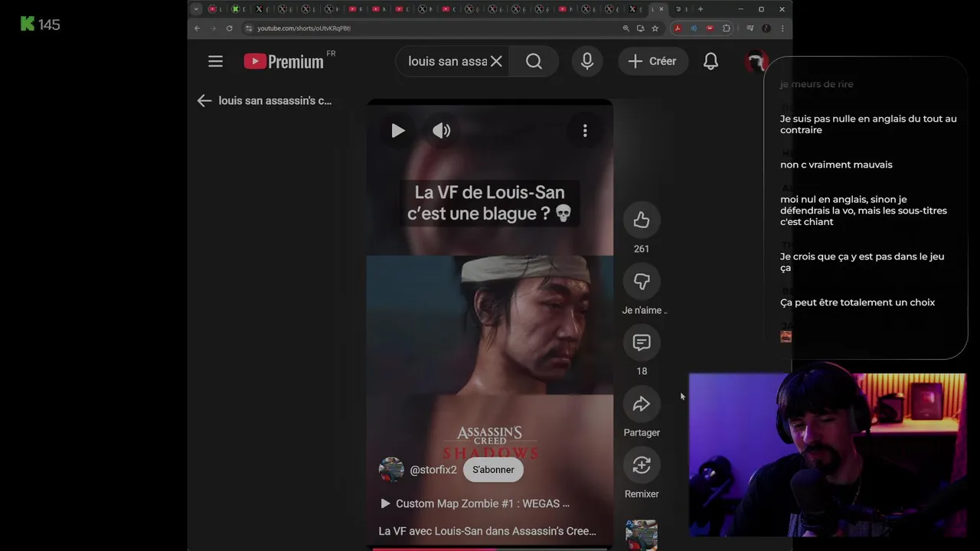This screenshot has height=551, width=980.
Task: Click chat message Ça peut être totalement un choix
Action: coord(857,302)
